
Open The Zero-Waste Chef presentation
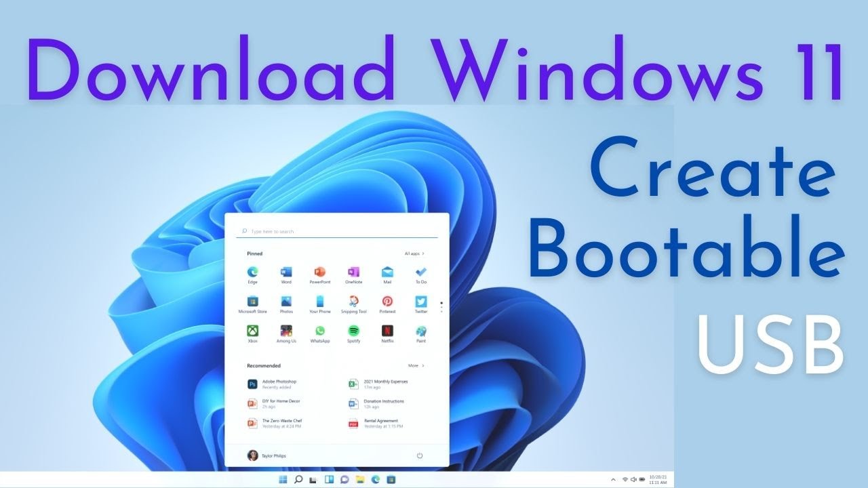click(x=275, y=423)
